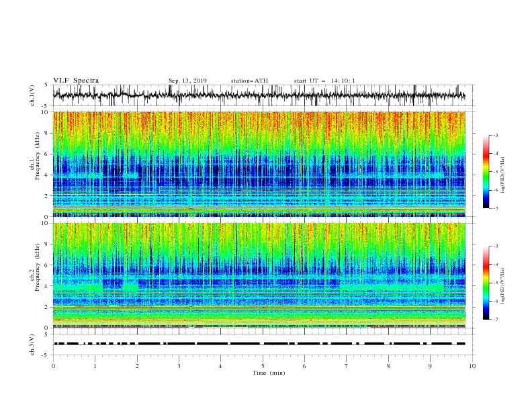This screenshot has width=532, height=411.
Task: Click the "ch.3(V)" axis label
Action: (32, 345)
